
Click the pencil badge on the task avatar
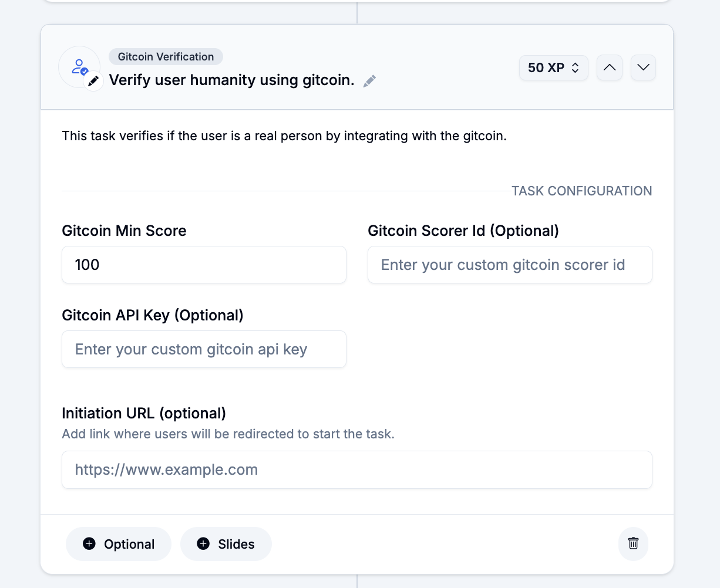click(93, 82)
